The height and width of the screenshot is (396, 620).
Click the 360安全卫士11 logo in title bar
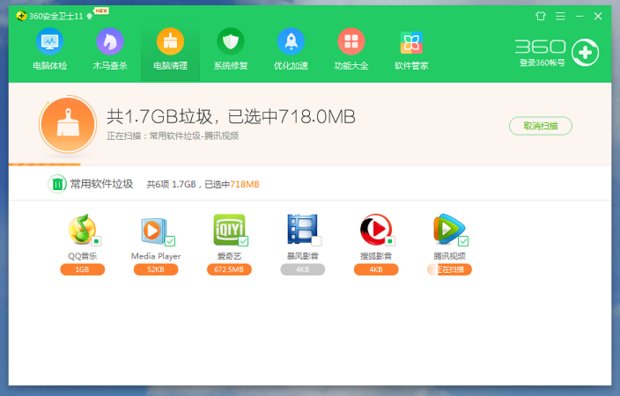21,16
